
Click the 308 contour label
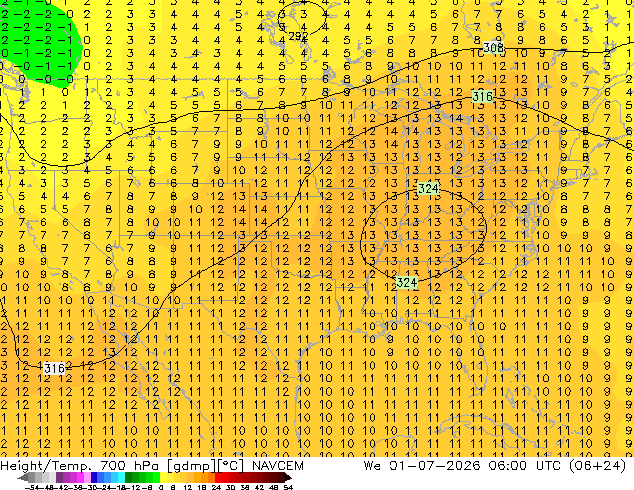pyautogui.click(x=493, y=48)
